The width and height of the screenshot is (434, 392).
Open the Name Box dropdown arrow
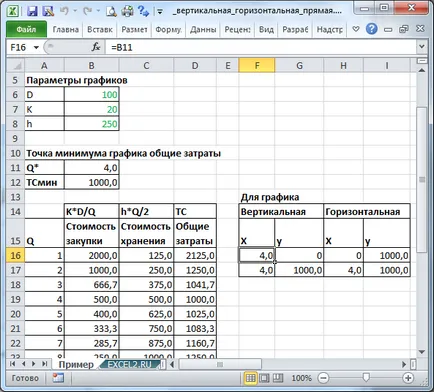coord(36,48)
